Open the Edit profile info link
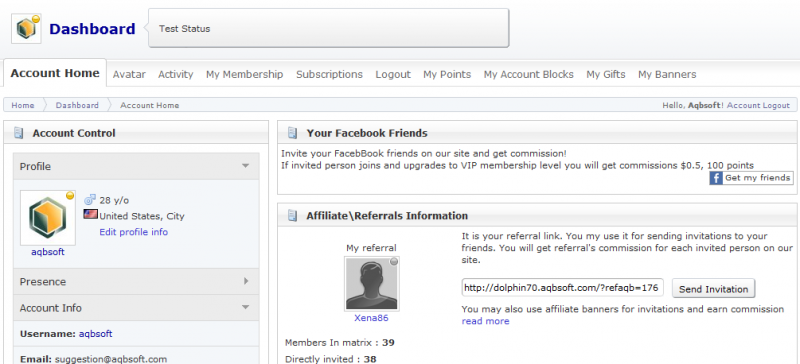800x364 pixels. point(134,232)
